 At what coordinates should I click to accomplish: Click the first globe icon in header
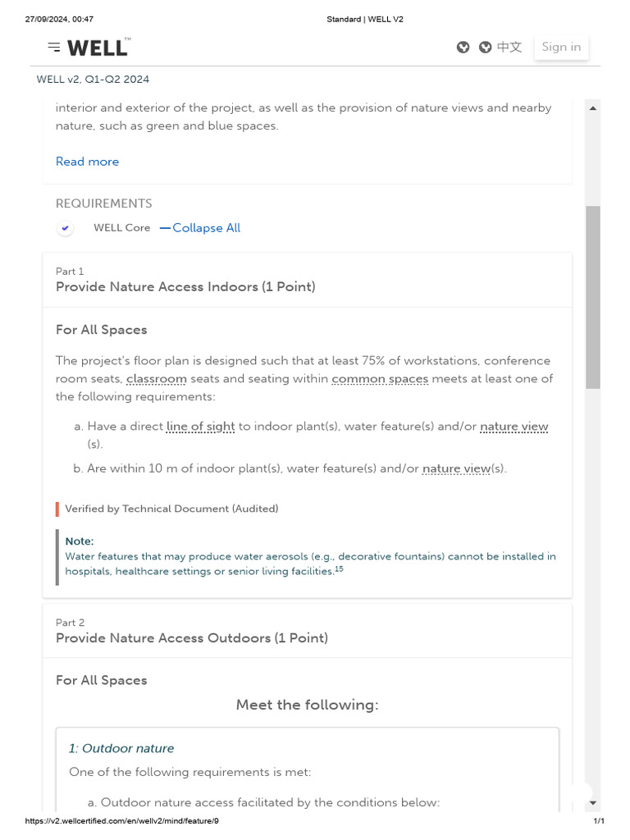(463, 48)
